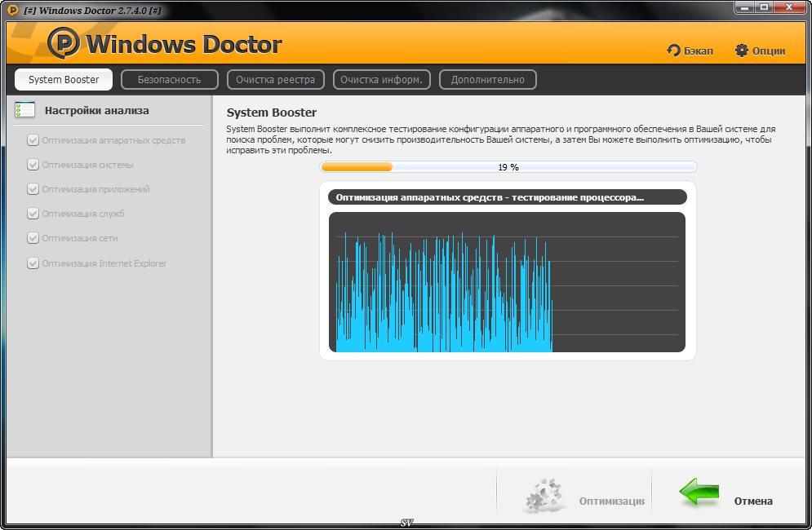Toggle the Оптимизация служб checkbox
Viewport: 812px width, 530px height.
(x=33, y=214)
